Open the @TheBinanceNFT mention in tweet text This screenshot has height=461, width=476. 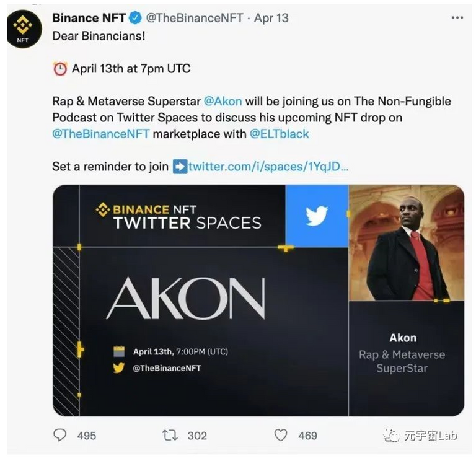point(101,134)
